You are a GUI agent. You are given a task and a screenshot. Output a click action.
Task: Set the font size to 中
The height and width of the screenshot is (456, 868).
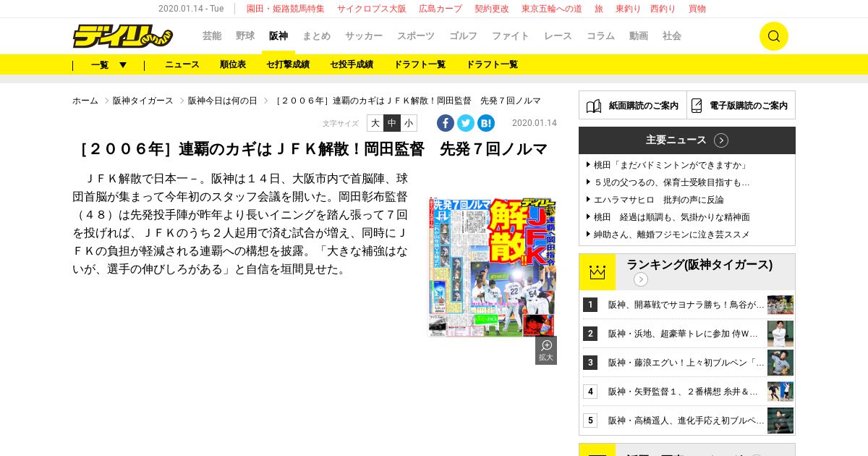pyautogui.click(x=392, y=123)
